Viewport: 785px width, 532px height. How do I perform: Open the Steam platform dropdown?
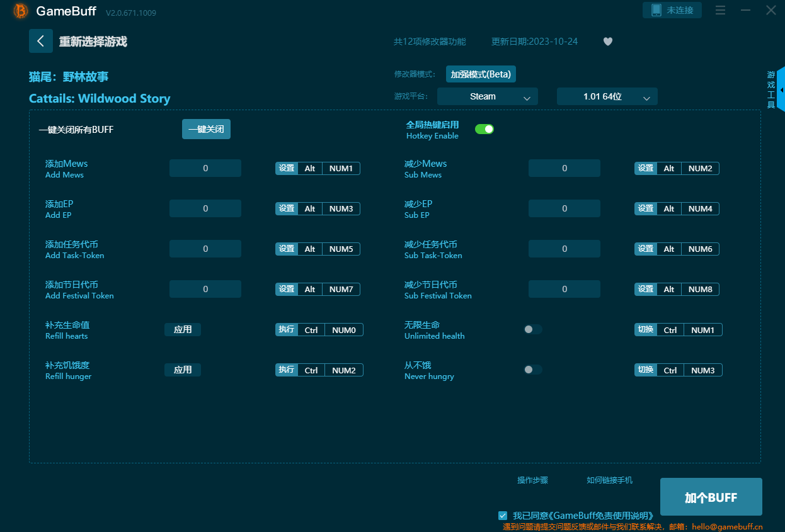click(488, 96)
